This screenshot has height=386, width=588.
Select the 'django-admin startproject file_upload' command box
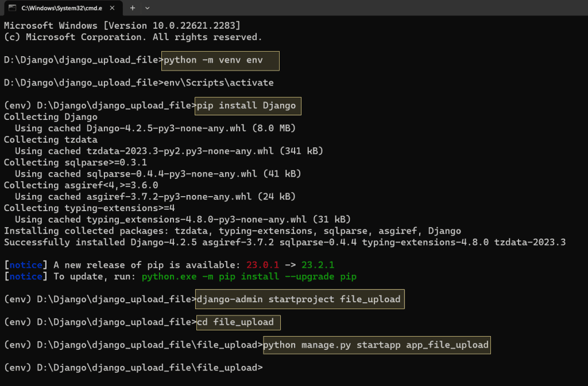(x=299, y=299)
